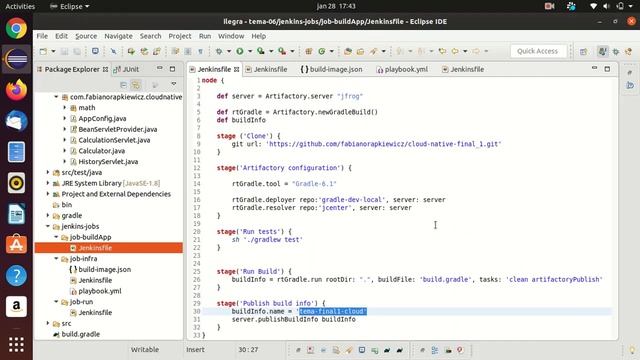The height and width of the screenshot is (360, 640).
Task: Open the Debug configurations dropdown arrow
Action: (229, 51)
